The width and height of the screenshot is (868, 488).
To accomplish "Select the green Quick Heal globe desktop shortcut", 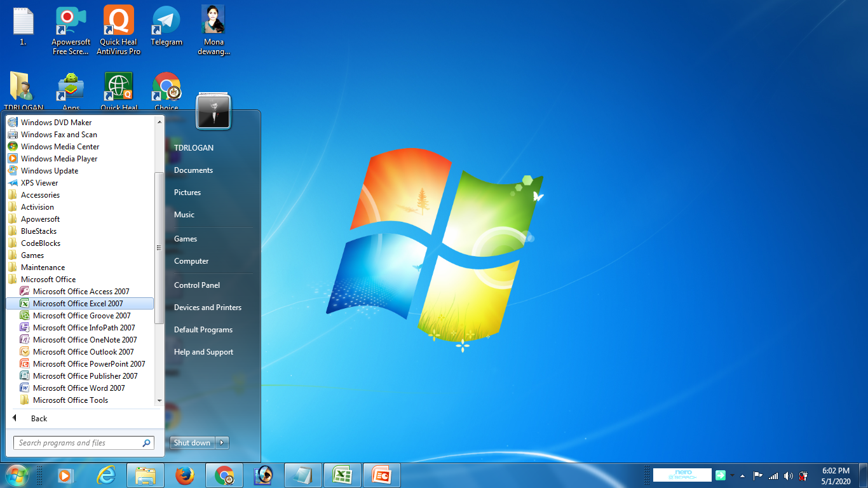I will [x=119, y=91].
